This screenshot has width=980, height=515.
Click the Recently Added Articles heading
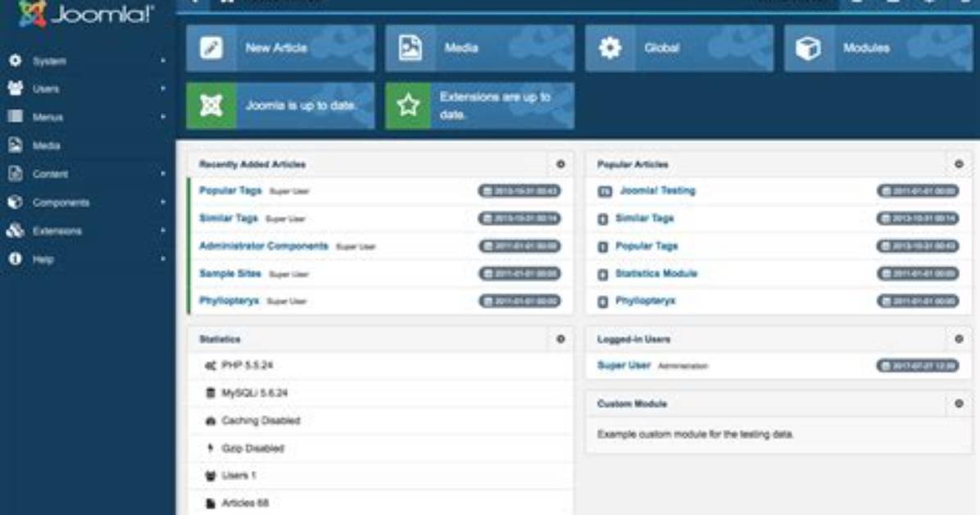pyautogui.click(x=252, y=164)
